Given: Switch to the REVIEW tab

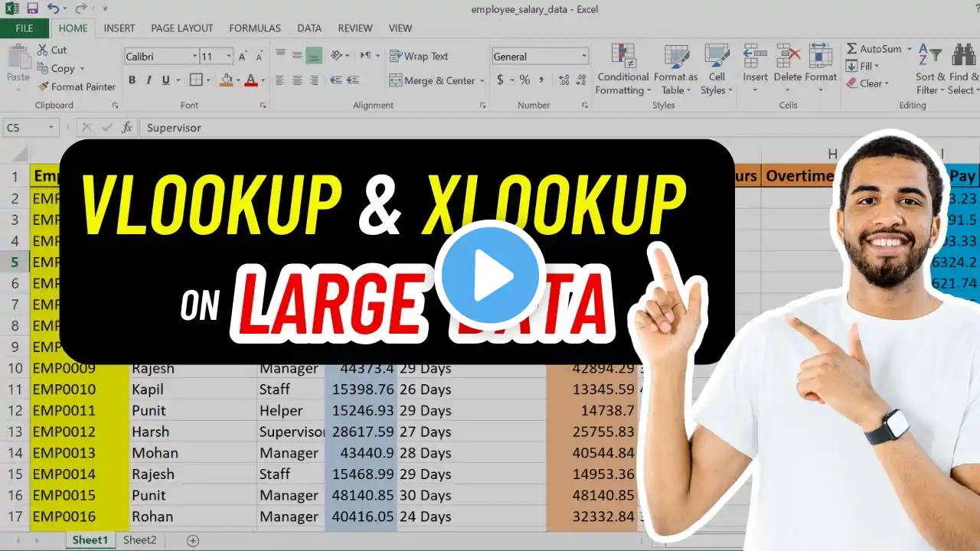Looking at the screenshot, I should pos(355,28).
